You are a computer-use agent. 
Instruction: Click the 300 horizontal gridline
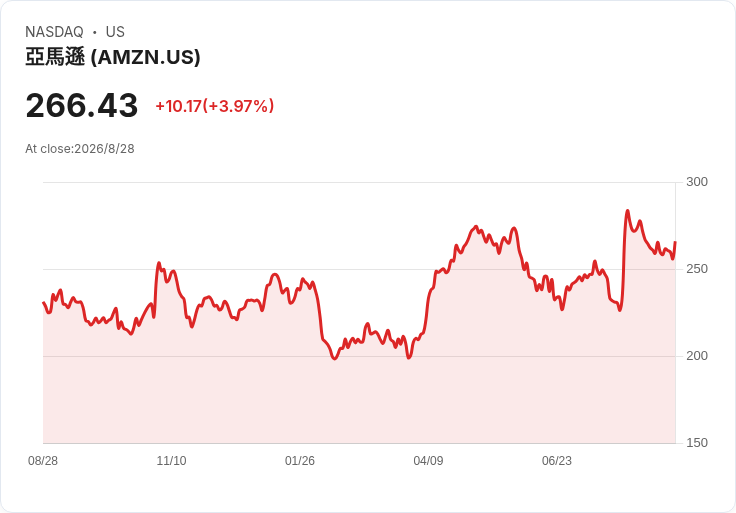[359, 182]
